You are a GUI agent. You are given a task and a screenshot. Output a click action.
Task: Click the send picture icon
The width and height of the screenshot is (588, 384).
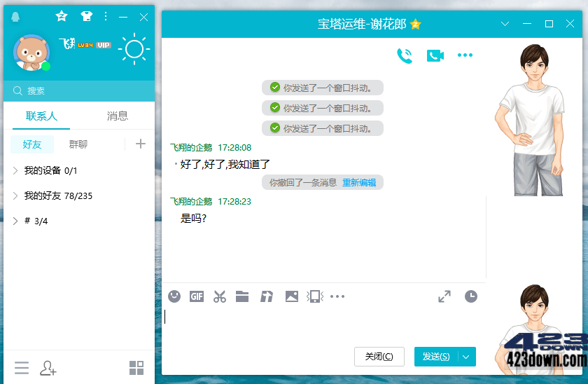292,296
